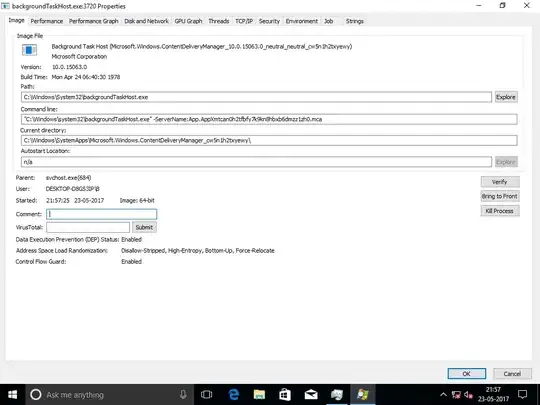Click OK to close properties

click(x=467, y=374)
